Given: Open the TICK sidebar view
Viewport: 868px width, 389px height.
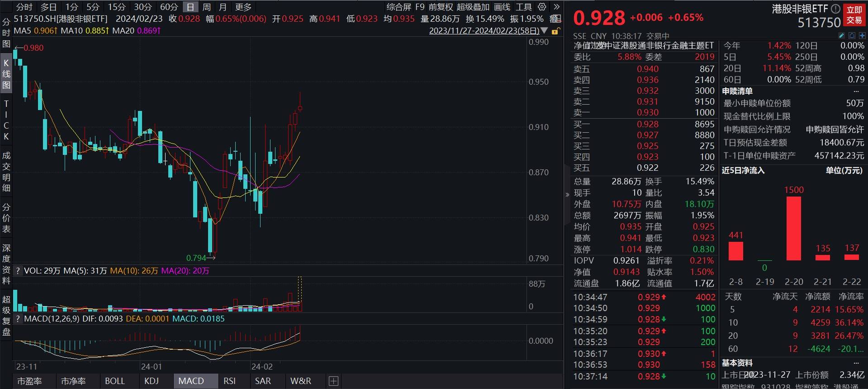Looking at the screenshot, I should tap(6, 120).
